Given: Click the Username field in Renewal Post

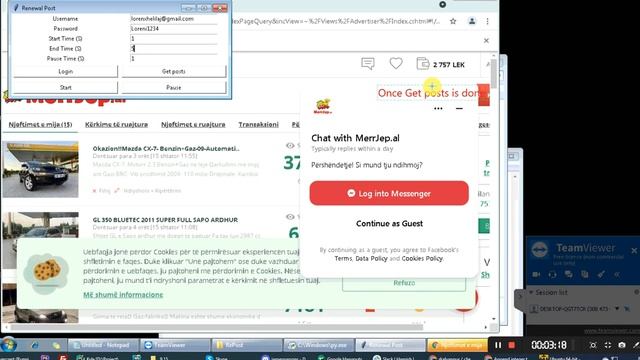Looking at the screenshot, I should (173, 19).
